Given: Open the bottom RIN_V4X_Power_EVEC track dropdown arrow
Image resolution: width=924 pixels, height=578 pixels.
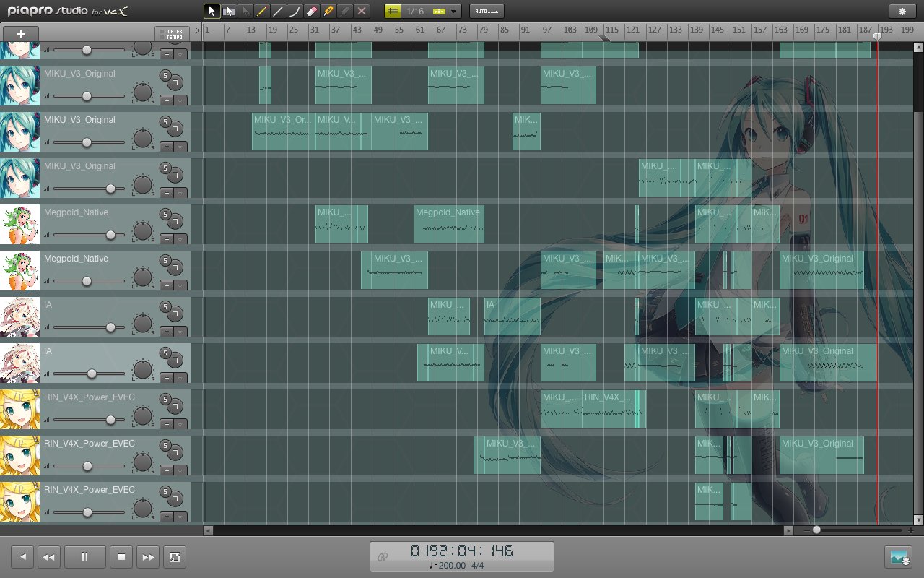Looking at the screenshot, I should click(180, 517).
